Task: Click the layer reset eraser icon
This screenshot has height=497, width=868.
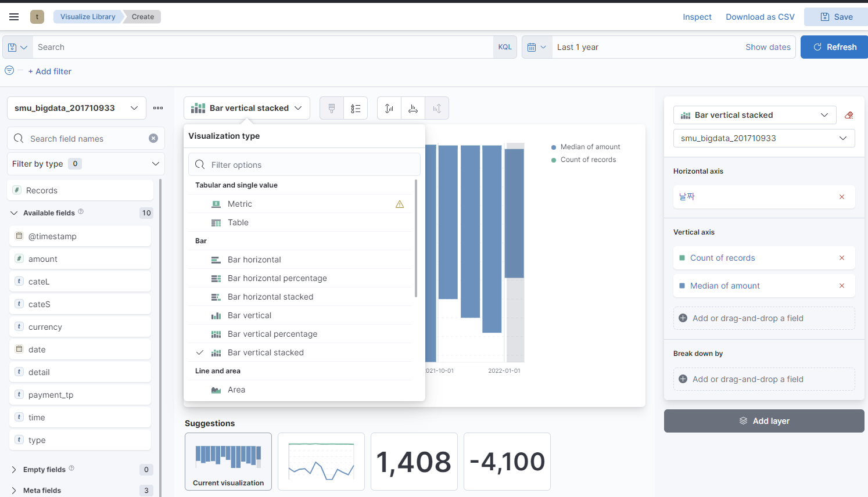Action: [x=849, y=115]
